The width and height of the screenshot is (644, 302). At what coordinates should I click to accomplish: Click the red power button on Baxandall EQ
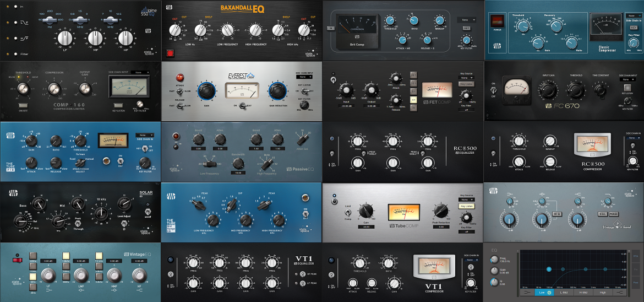(170, 52)
